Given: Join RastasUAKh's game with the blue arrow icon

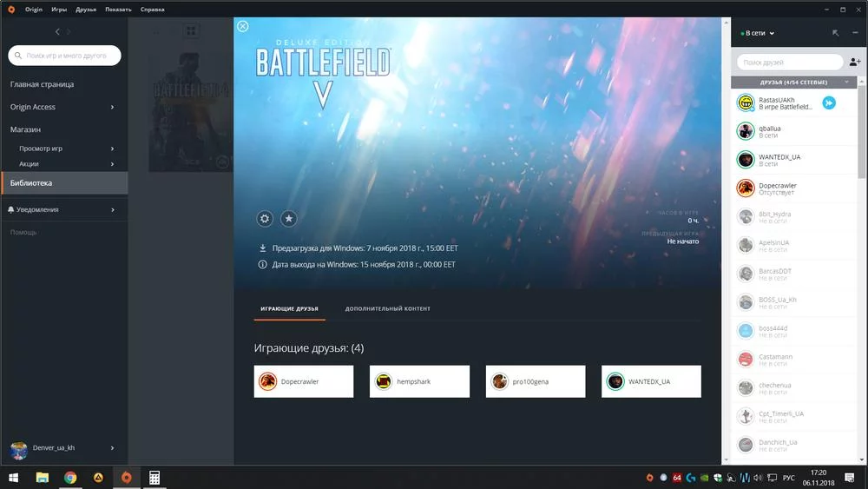Looking at the screenshot, I should pos(829,103).
